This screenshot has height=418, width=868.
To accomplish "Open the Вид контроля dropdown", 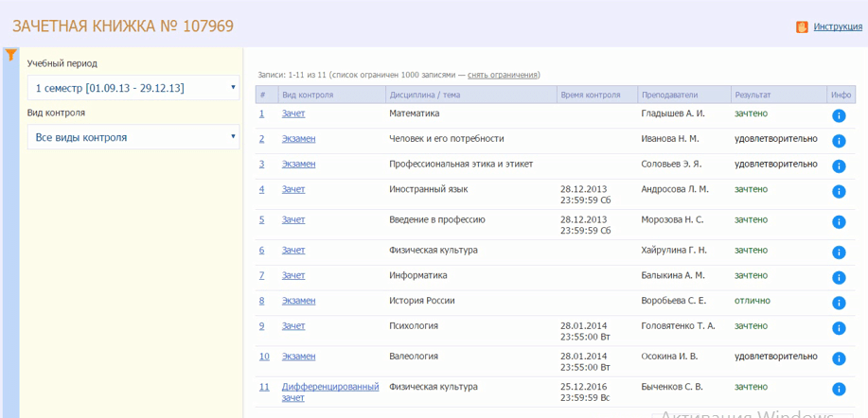I will [x=133, y=137].
